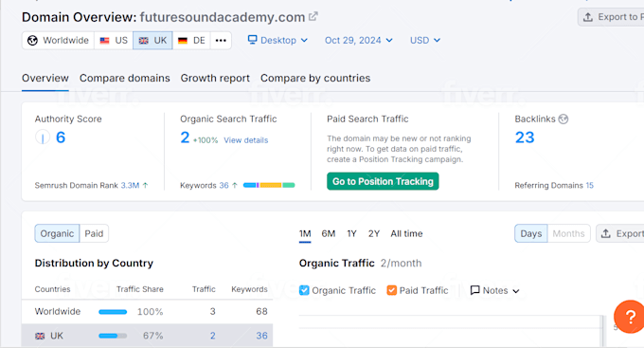Click Keywords 36 up arrow
The width and height of the screenshot is (644, 348).
click(235, 186)
